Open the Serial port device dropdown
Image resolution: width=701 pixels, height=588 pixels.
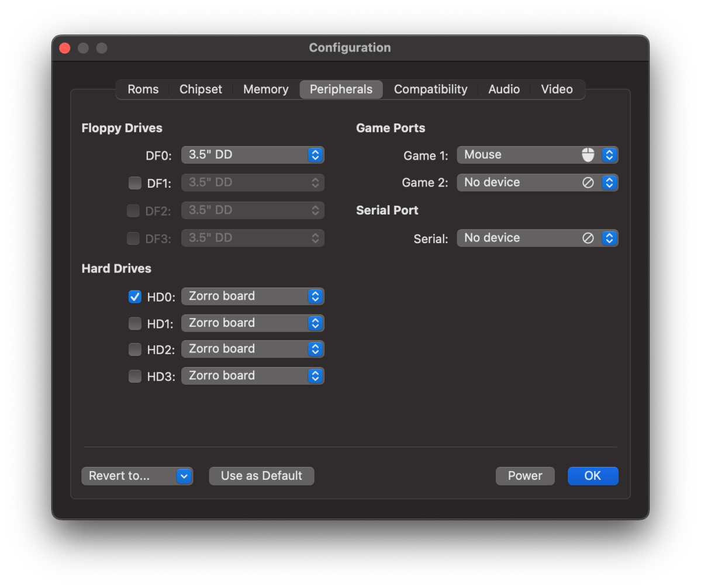(x=537, y=238)
